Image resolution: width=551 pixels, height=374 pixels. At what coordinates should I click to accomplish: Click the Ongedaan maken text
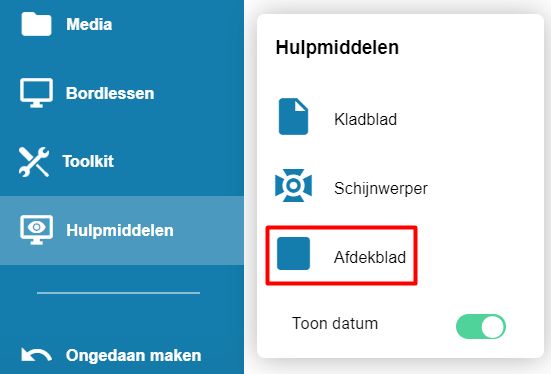[x=134, y=355]
